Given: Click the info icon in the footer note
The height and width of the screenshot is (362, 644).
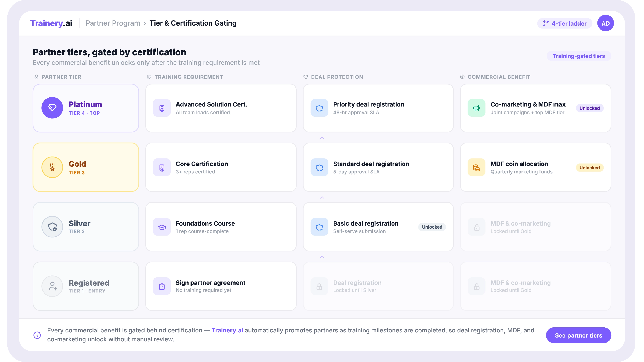Looking at the screenshot, I should tap(37, 335).
